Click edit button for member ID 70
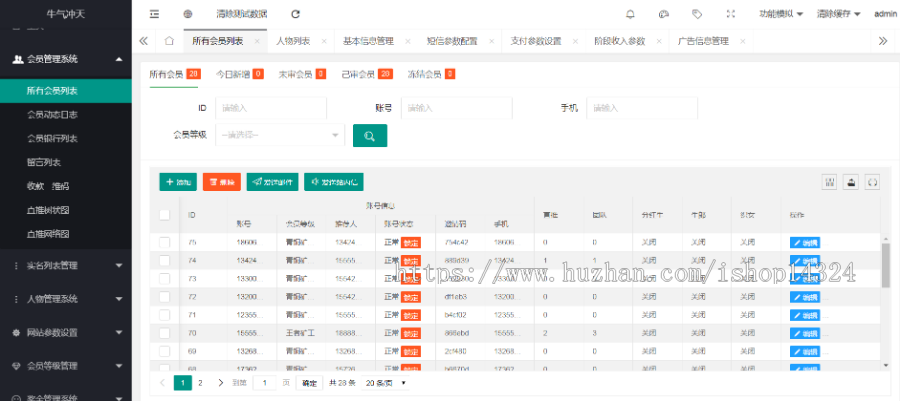The width and height of the screenshot is (900, 401). [805, 333]
